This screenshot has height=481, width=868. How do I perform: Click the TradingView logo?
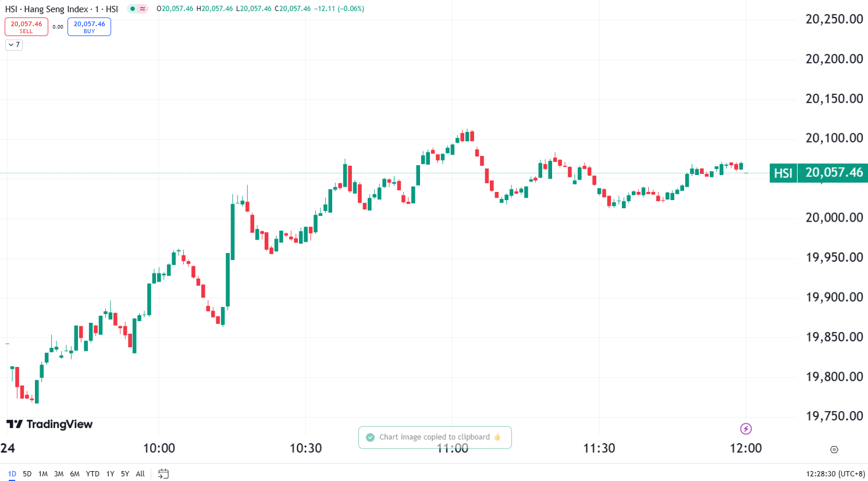tap(49, 424)
